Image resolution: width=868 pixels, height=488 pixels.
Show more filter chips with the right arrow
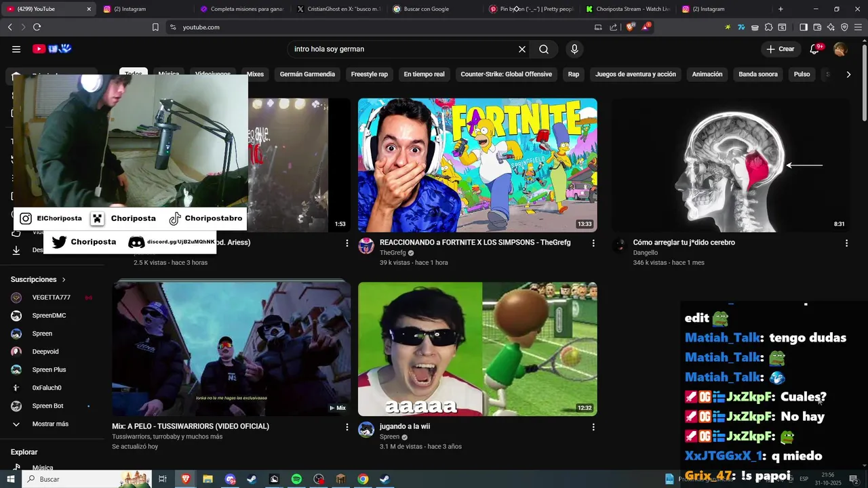(848, 75)
